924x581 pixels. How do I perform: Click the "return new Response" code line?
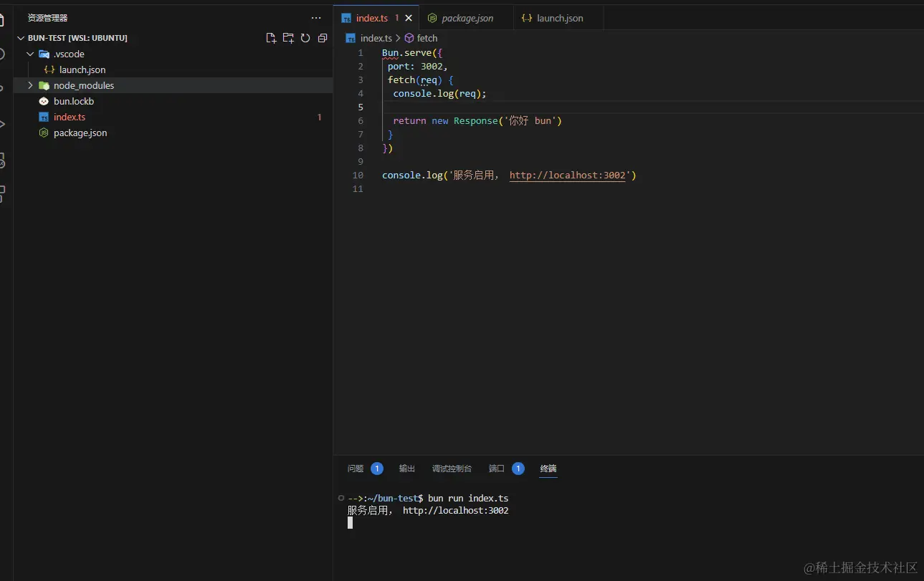click(477, 120)
